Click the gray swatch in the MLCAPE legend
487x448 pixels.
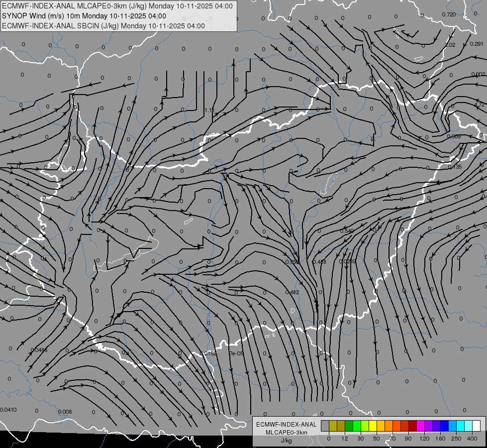coord(325,426)
